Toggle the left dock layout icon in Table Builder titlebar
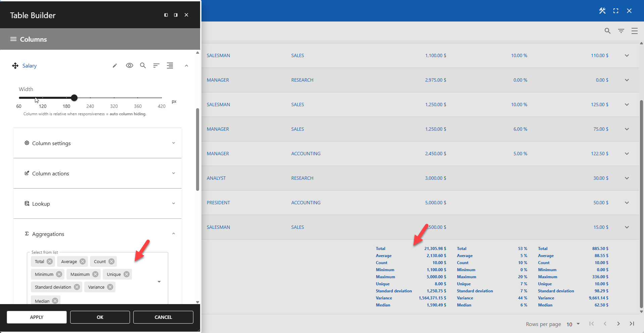The image size is (644, 333). click(x=166, y=15)
